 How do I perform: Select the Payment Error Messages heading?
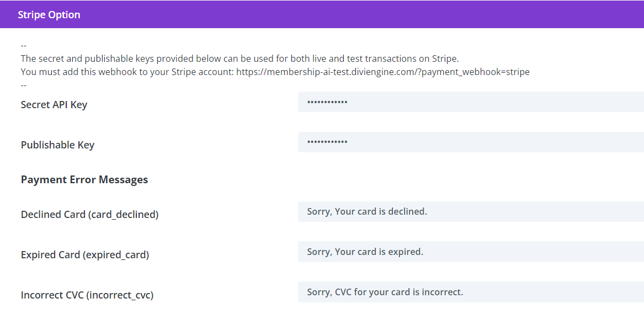tap(84, 180)
